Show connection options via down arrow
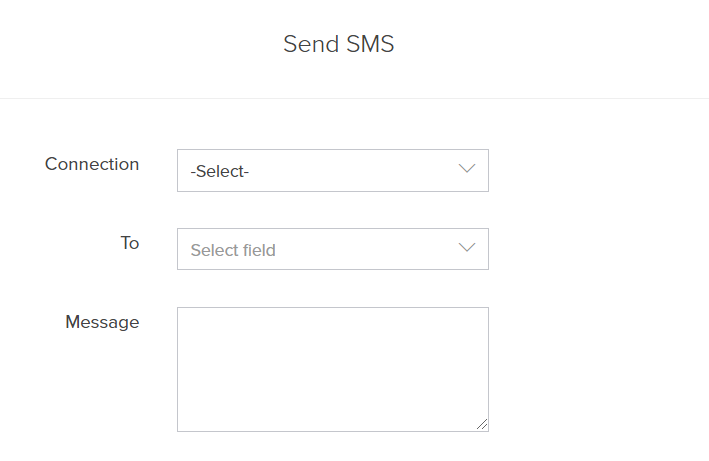709x461 pixels. pyautogui.click(x=466, y=169)
